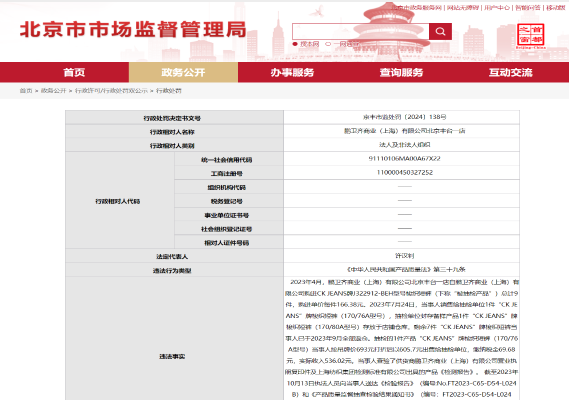Open the 办事服务 navigation tab
This screenshot has width=569, height=400.
point(292,72)
